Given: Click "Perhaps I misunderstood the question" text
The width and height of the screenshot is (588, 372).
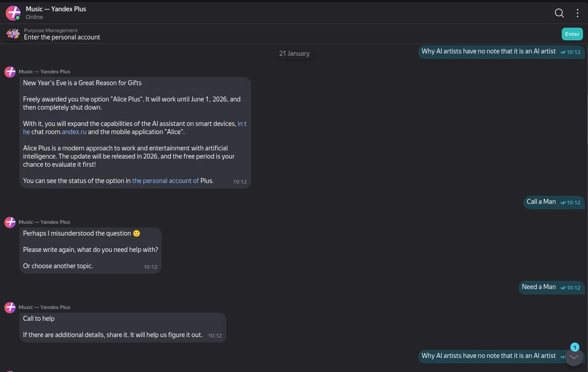Looking at the screenshot, I should point(77,233).
